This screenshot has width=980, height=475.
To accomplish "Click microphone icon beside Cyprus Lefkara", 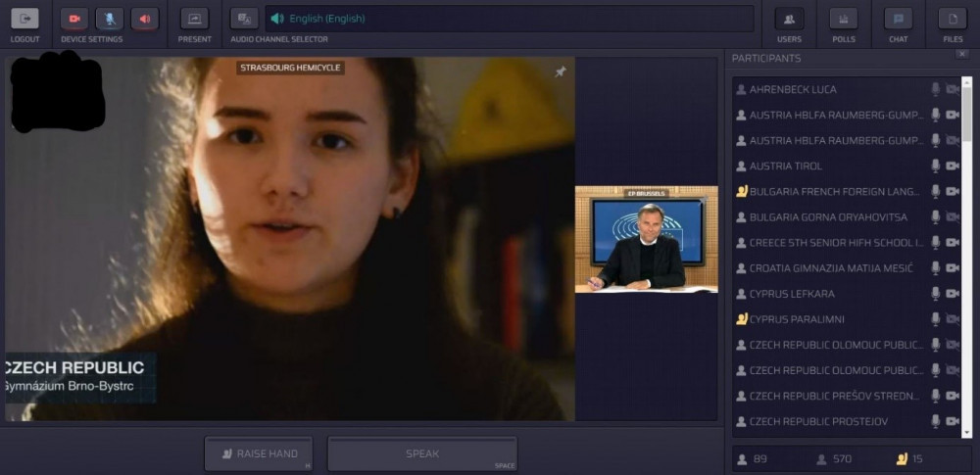I will (935, 294).
